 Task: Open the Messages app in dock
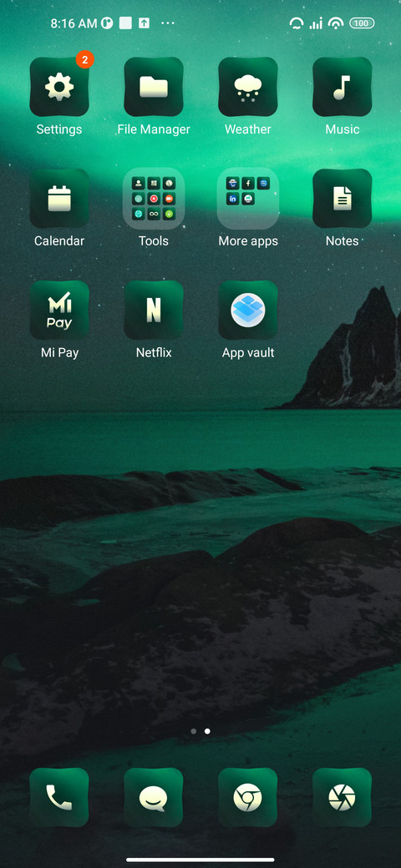154,797
